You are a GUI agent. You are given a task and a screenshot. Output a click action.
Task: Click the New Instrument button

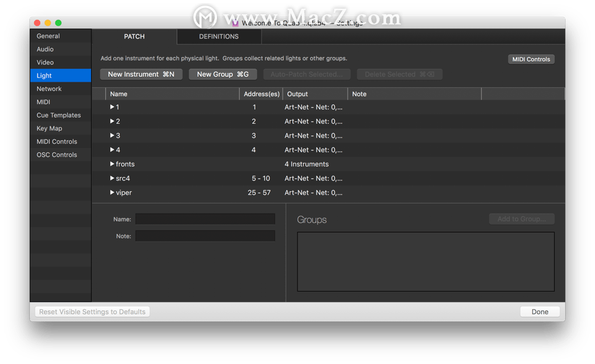click(141, 74)
